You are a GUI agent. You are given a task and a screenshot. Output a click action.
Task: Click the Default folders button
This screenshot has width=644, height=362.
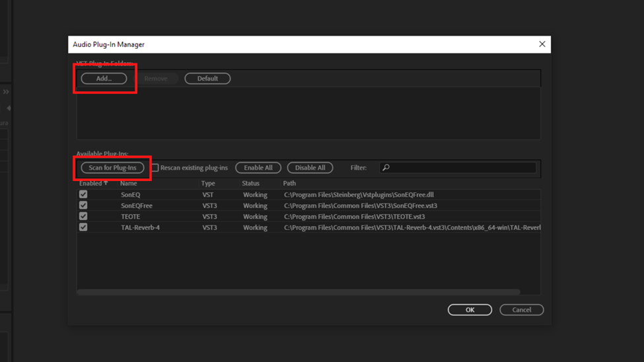[x=207, y=79]
